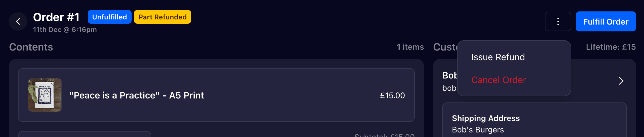This screenshot has width=644, height=137.
Task: Click the "Peace is a Practice" product name
Action: (136, 95)
